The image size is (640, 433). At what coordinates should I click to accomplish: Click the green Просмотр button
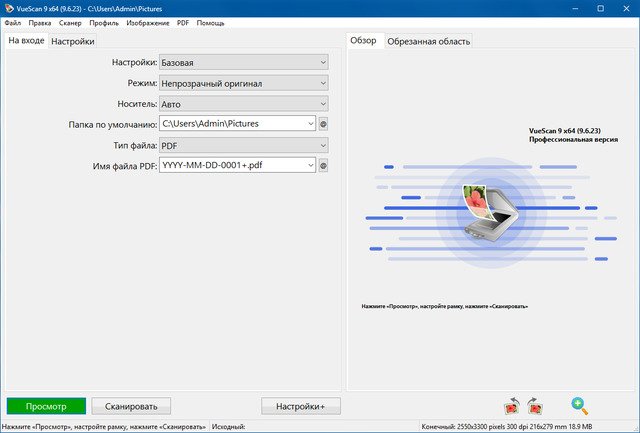tap(46, 406)
